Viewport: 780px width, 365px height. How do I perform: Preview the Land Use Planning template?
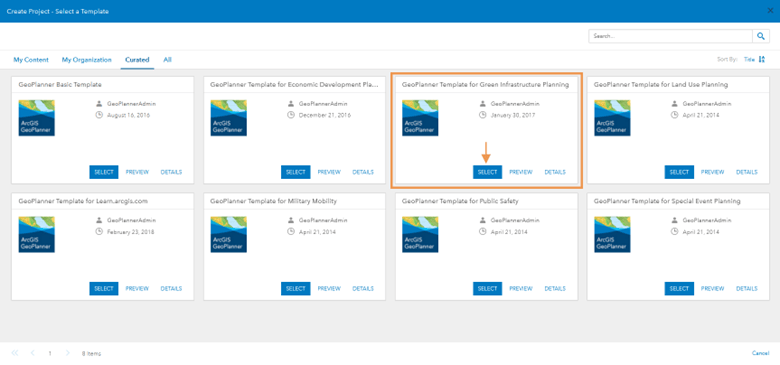(713, 172)
